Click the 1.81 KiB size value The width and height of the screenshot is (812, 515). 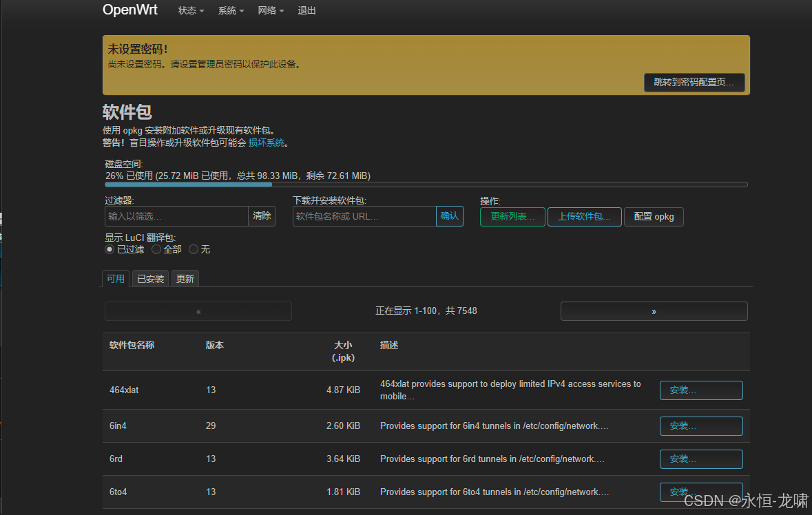click(344, 492)
